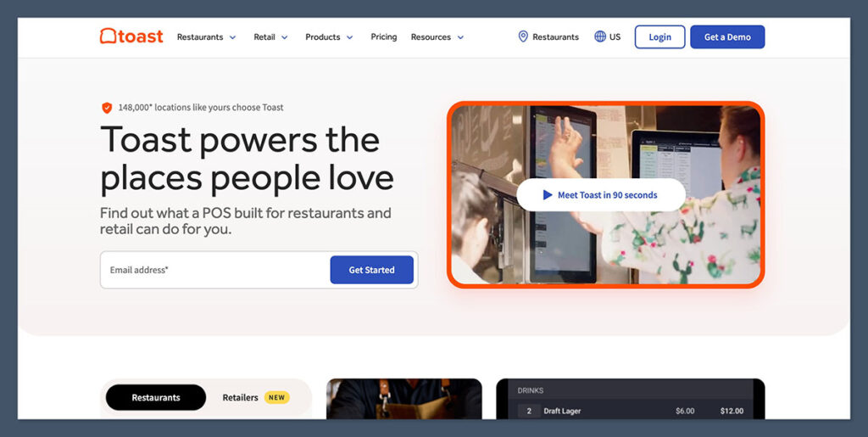Expand the Resources dropdown chevron
The width and height of the screenshot is (868, 437).
(460, 37)
